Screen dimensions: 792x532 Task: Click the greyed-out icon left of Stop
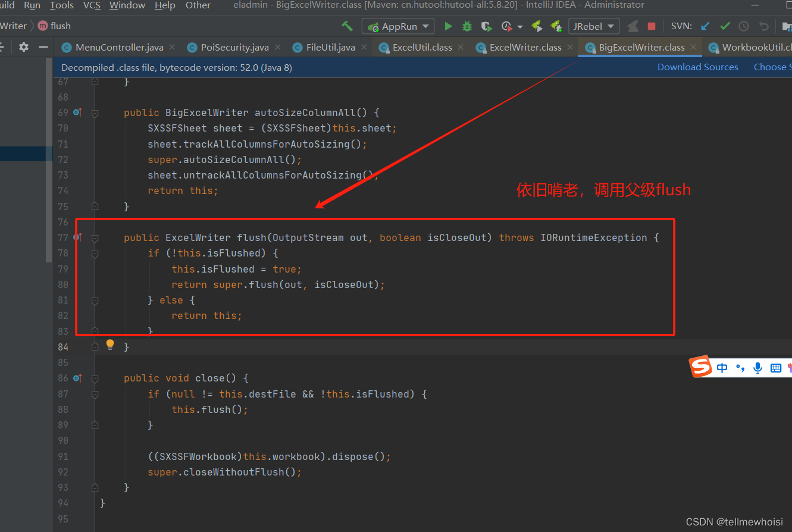pos(633,26)
